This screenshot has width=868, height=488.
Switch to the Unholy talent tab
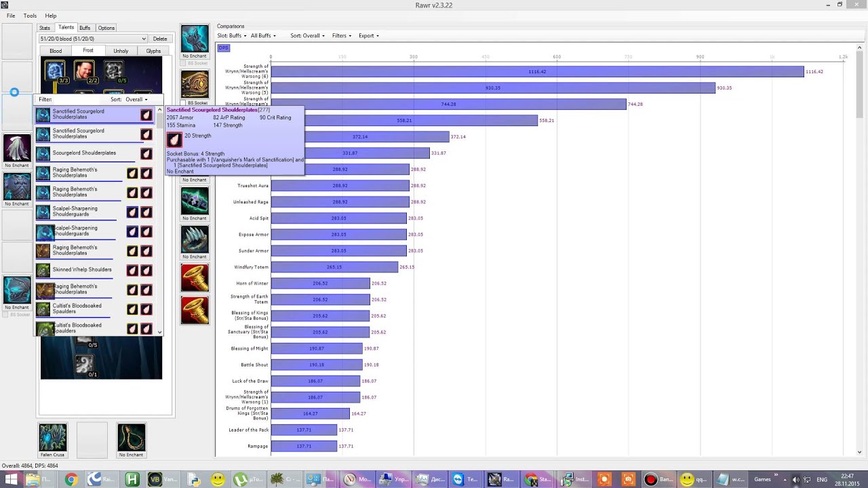[121, 51]
